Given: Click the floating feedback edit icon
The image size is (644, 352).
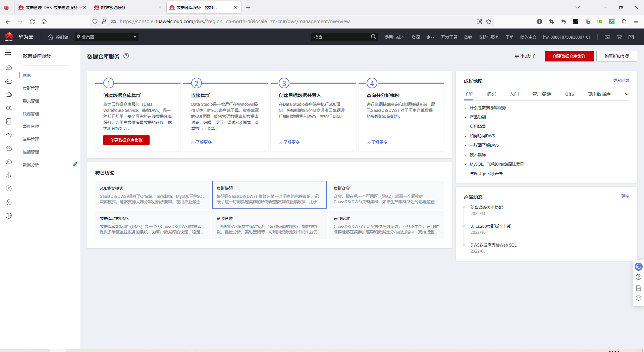Looking at the screenshot, I should tap(639, 288).
